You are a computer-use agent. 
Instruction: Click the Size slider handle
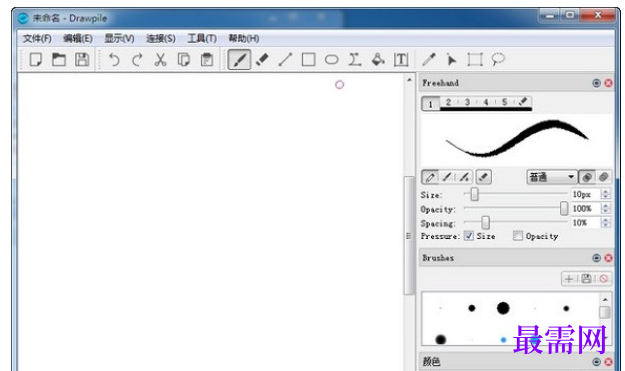(x=474, y=194)
